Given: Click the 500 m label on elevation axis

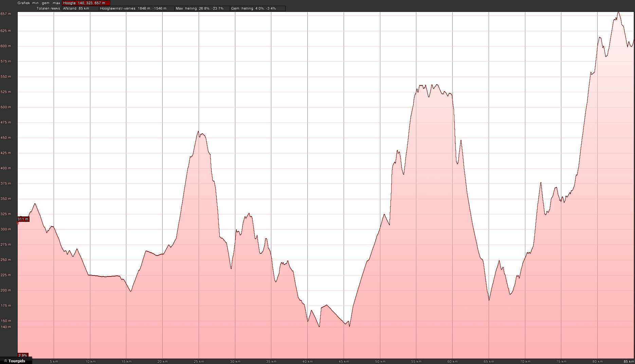Looking at the screenshot, I should [x=6, y=107].
